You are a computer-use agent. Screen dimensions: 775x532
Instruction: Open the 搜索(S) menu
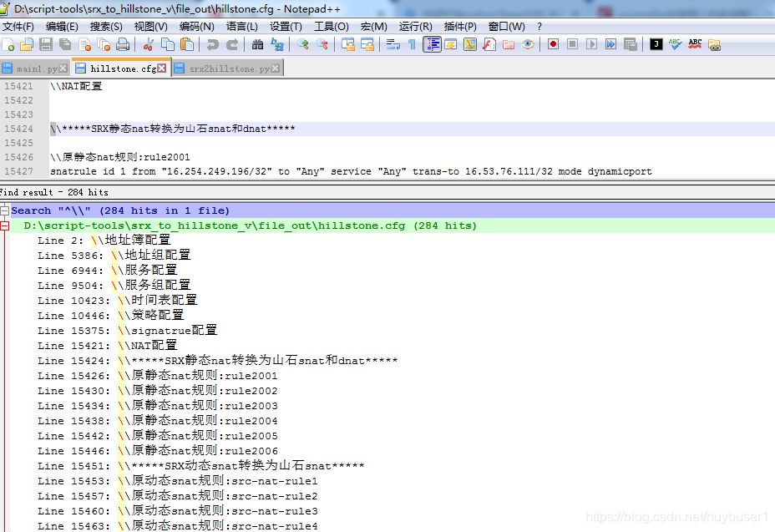point(106,27)
